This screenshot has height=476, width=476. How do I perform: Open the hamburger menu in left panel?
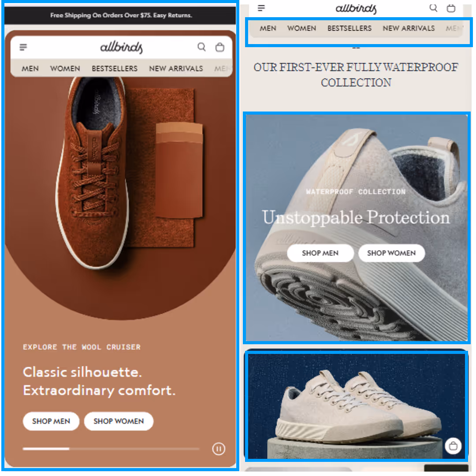pos(23,47)
